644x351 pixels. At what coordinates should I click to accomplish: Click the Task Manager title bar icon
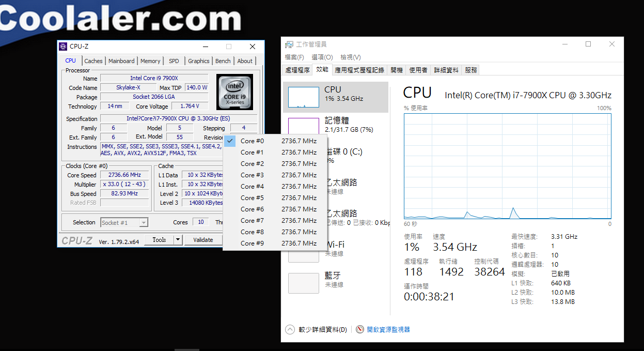(x=289, y=44)
